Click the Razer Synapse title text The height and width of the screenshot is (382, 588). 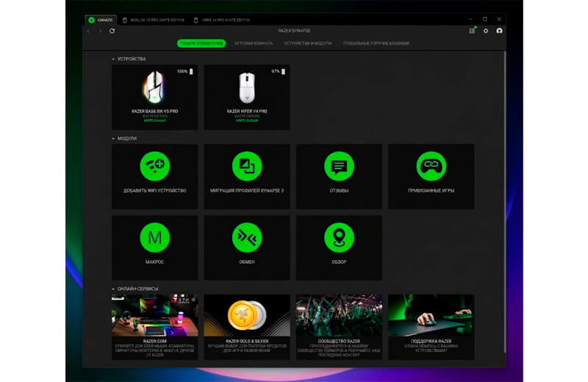(x=294, y=31)
